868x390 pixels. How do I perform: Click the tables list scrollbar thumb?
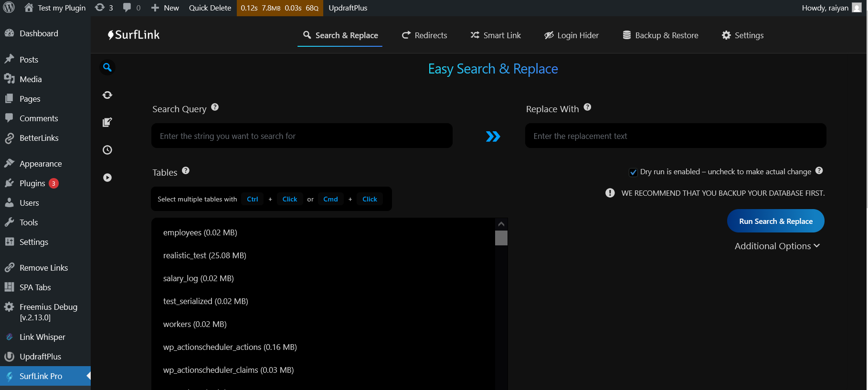501,238
